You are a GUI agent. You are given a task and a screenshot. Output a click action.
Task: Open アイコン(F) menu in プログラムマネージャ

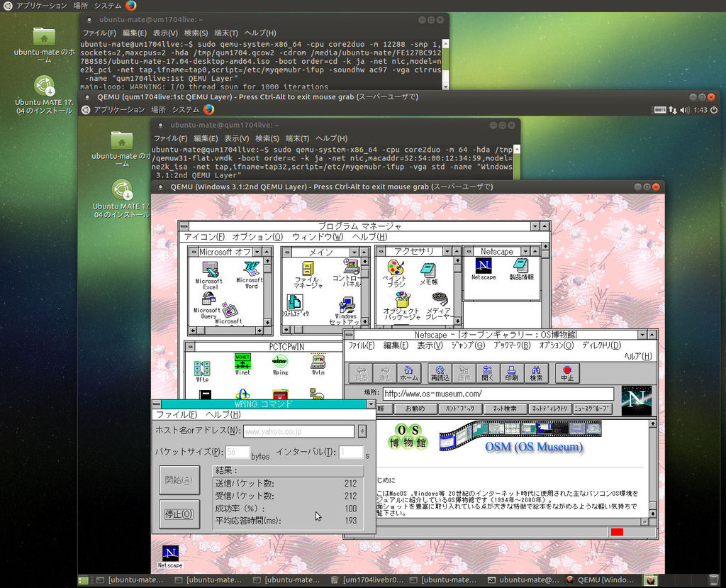(x=204, y=237)
